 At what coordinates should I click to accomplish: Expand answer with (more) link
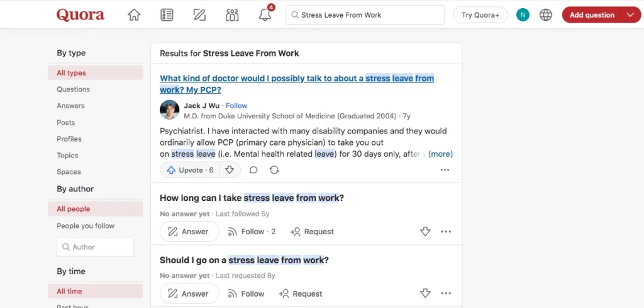pyautogui.click(x=440, y=154)
